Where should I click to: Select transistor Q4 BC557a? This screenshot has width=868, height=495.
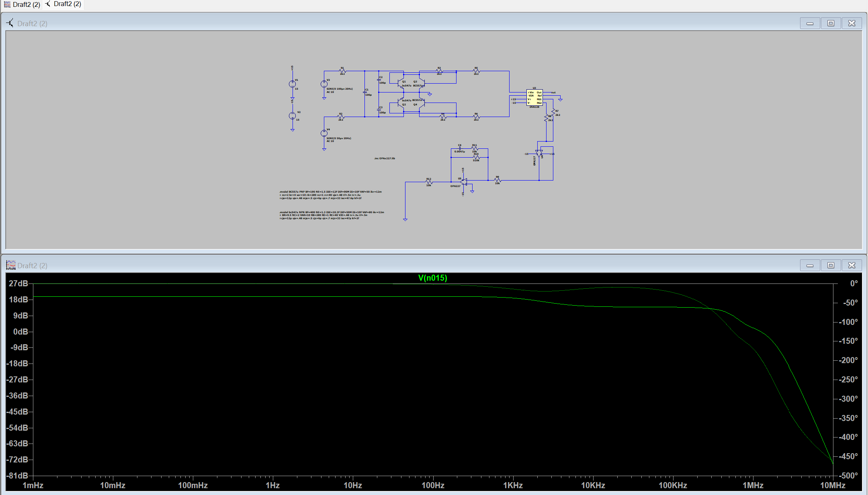[422, 103]
